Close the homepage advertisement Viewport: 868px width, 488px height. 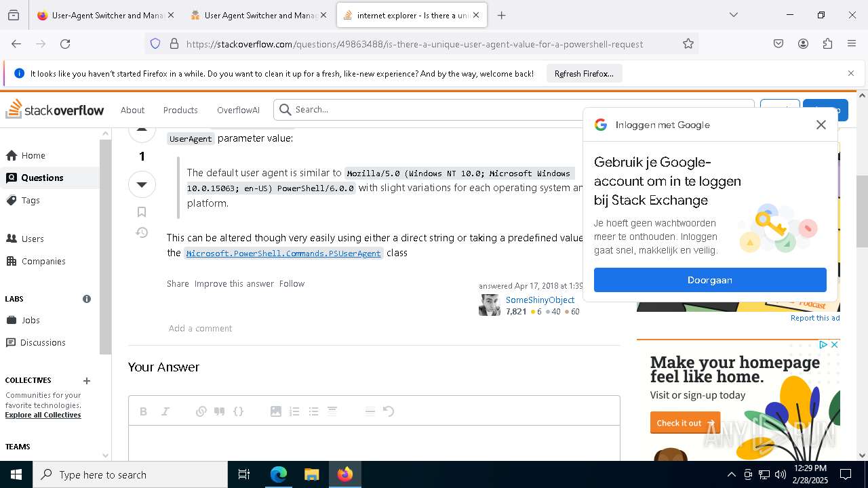(835, 345)
